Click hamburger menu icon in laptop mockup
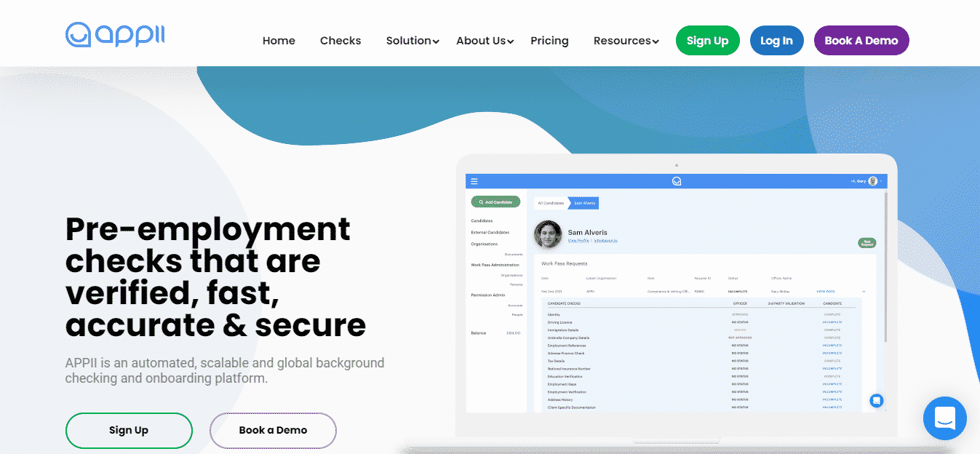Viewport: 980px width, 454px height. pyautogui.click(x=474, y=181)
